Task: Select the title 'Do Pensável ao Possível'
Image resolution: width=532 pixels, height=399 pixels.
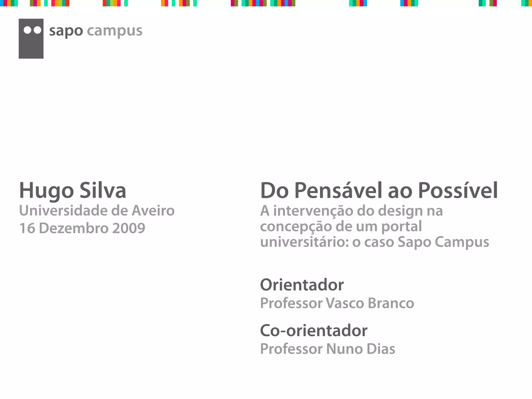Action: point(379,190)
